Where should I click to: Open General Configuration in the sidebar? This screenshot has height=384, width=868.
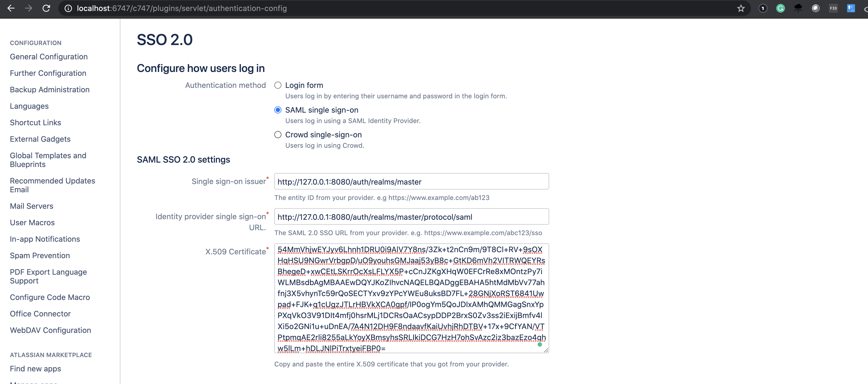point(49,57)
